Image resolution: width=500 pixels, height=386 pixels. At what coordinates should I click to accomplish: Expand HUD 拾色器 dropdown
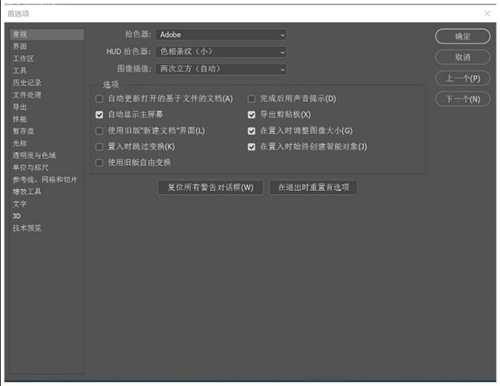click(222, 52)
